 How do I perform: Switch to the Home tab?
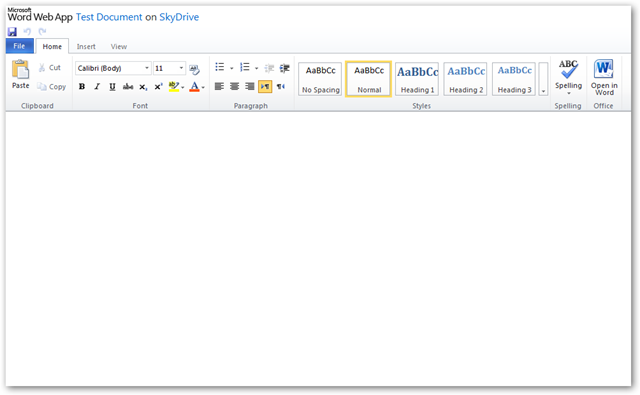[x=52, y=47]
